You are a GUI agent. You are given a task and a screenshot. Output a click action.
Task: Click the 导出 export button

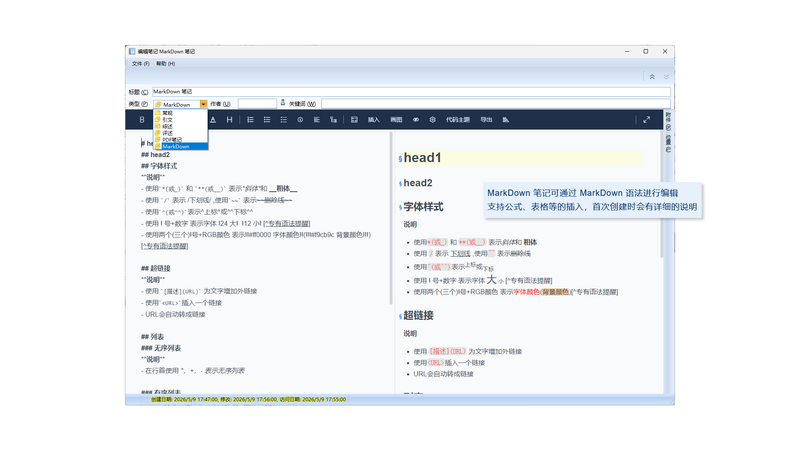tap(486, 120)
